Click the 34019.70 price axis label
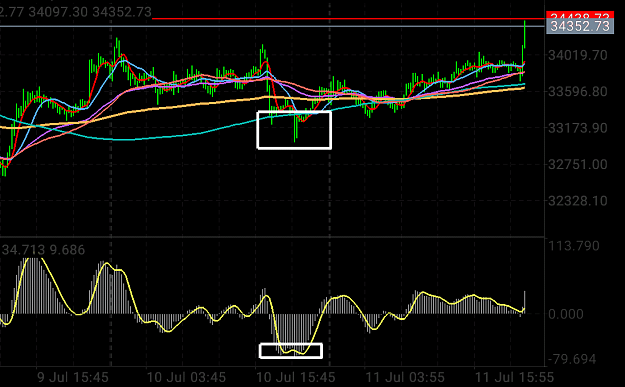The height and width of the screenshot is (387, 625). coord(578,55)
